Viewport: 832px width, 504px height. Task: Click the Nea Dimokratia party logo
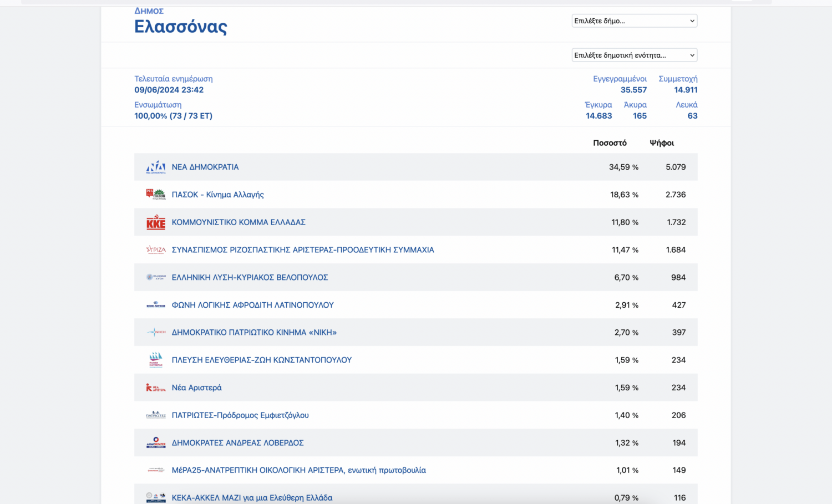(x=156, y=167)
